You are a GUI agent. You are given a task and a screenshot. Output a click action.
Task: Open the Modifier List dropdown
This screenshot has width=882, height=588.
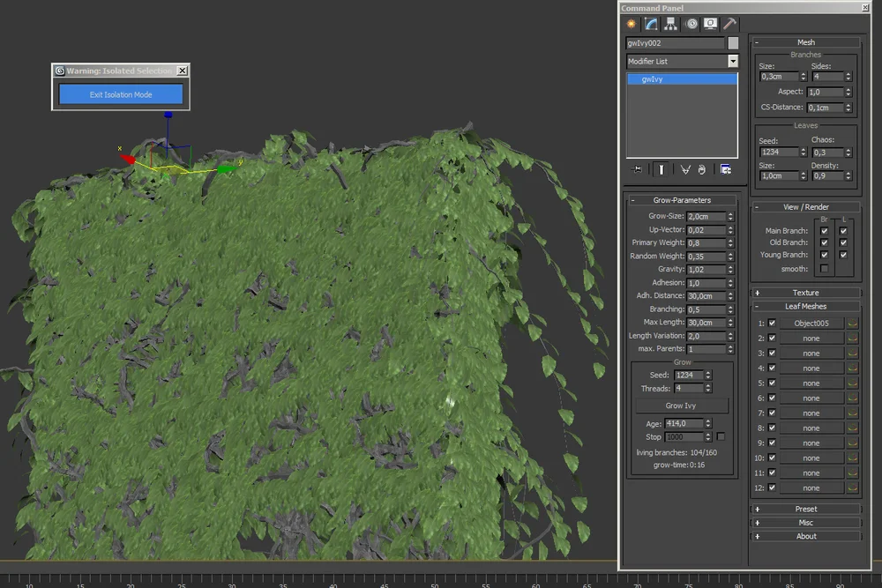(732, 62)
